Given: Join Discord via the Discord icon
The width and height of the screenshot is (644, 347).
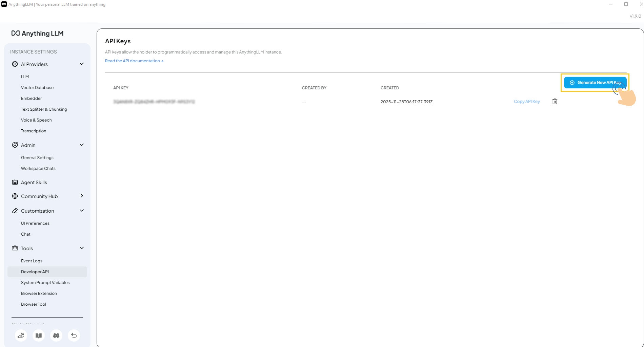Looking at the screenshot, I should pos(56,335).
